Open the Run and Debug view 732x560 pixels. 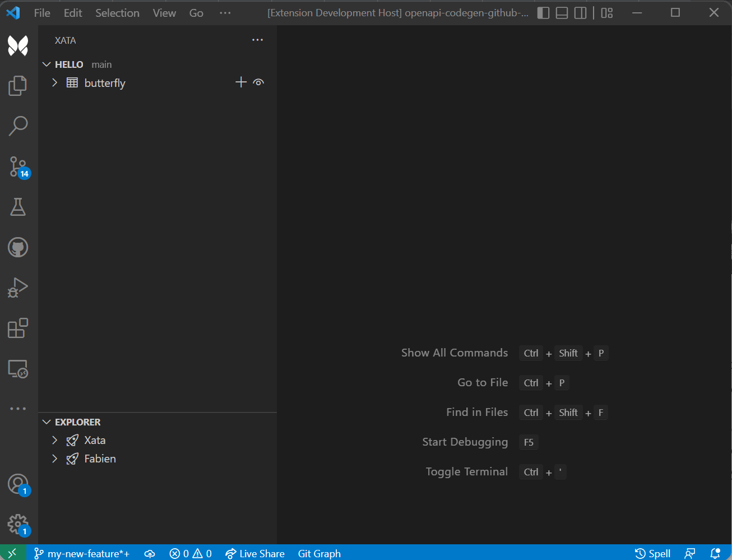point(18,288)
